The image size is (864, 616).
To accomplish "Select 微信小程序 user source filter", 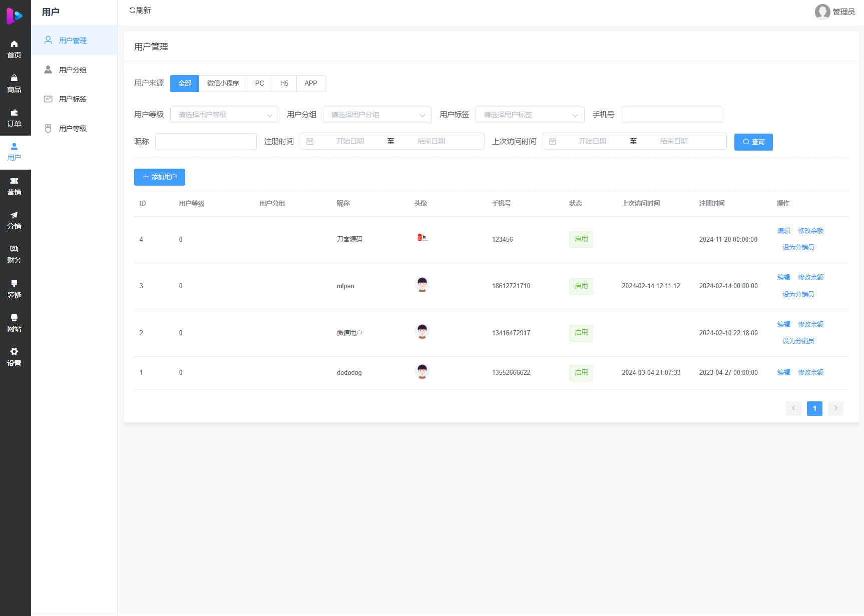I will [223, 84].
